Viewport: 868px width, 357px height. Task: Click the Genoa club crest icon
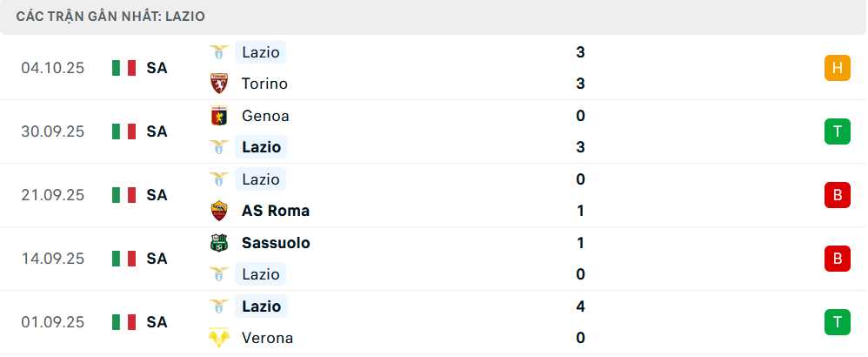tap(219, 116)
